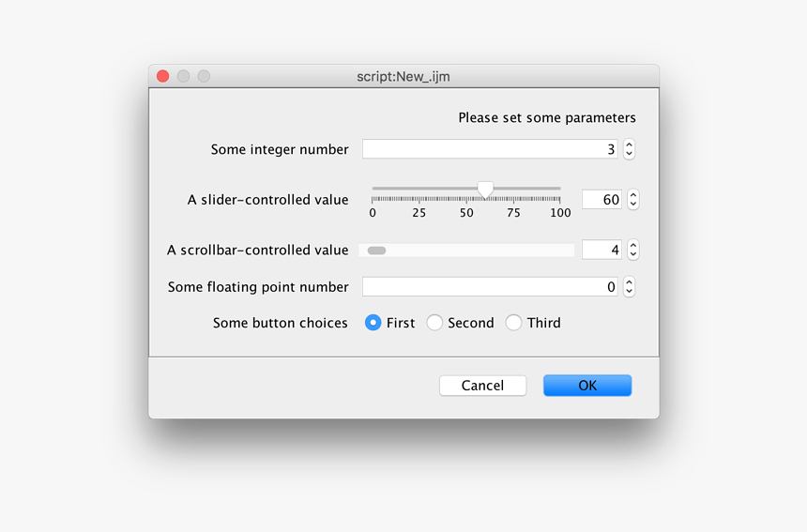Close the script:New_.ijm dialog window

[163, 76]
